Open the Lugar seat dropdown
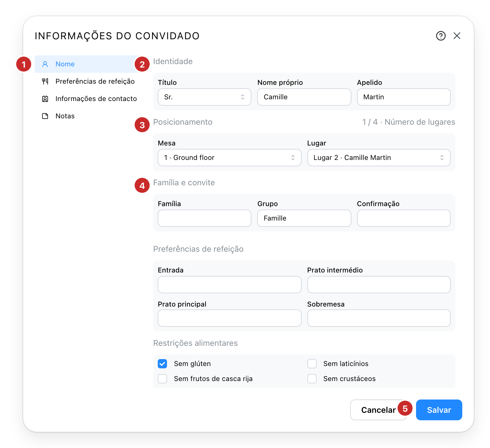The width and height of the screenshot is (490, 448). click(379, 158)
